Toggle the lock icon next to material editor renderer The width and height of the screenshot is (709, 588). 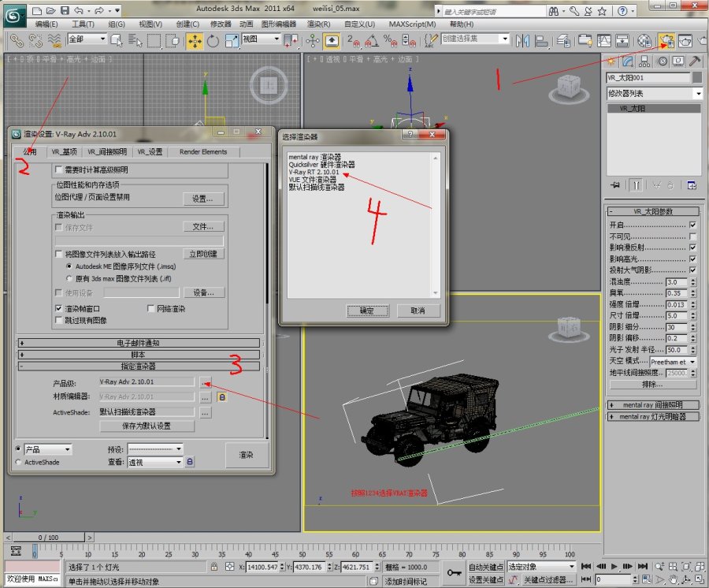point(221,397)
